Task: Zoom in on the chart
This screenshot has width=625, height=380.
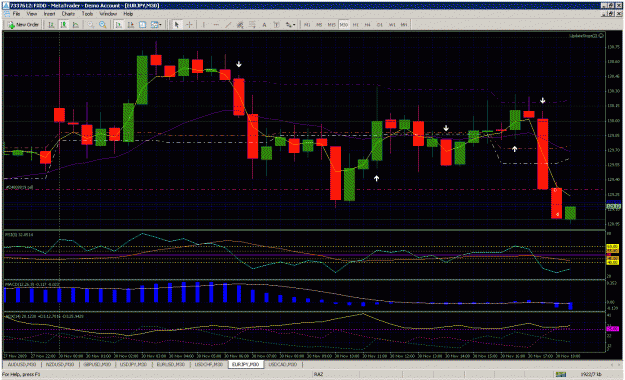Action: (103, 25)
